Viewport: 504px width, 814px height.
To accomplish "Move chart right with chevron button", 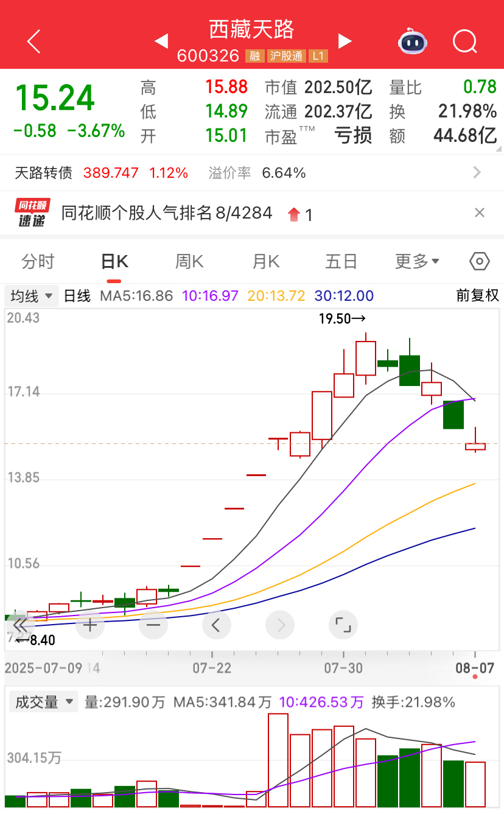I will pos(280,625).
